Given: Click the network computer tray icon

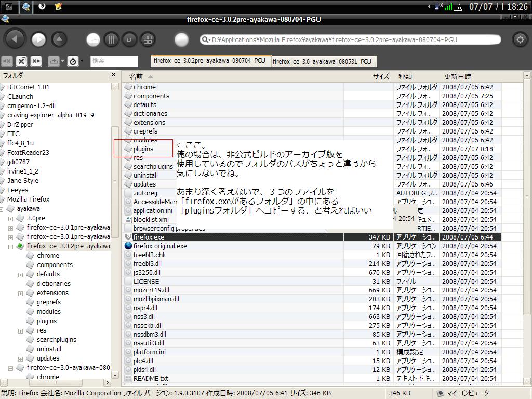Looking at the screenshot, I should [438, 6].
